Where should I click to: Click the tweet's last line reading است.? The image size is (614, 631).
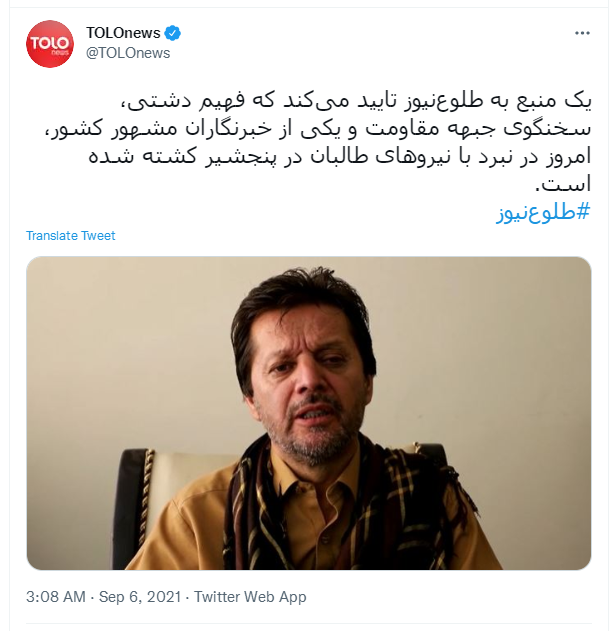tap(563, 184)
